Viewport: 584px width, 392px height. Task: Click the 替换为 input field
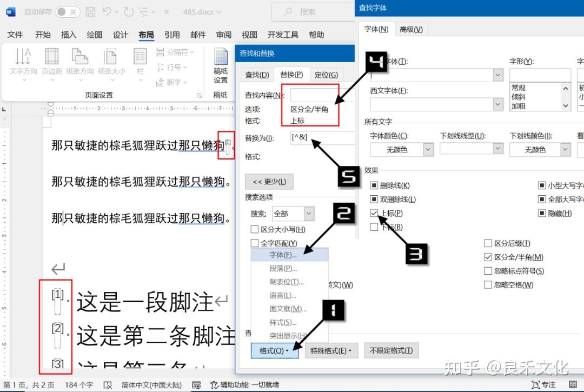[322, 137]
